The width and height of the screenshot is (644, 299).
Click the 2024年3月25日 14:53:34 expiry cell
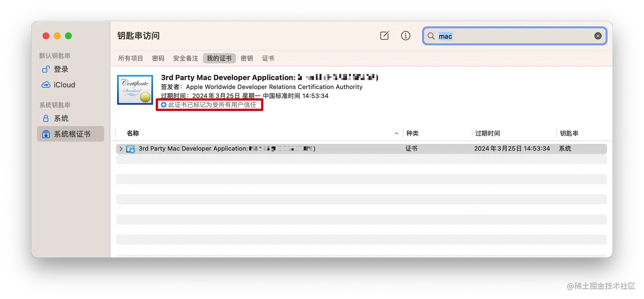tap(512, 149)
